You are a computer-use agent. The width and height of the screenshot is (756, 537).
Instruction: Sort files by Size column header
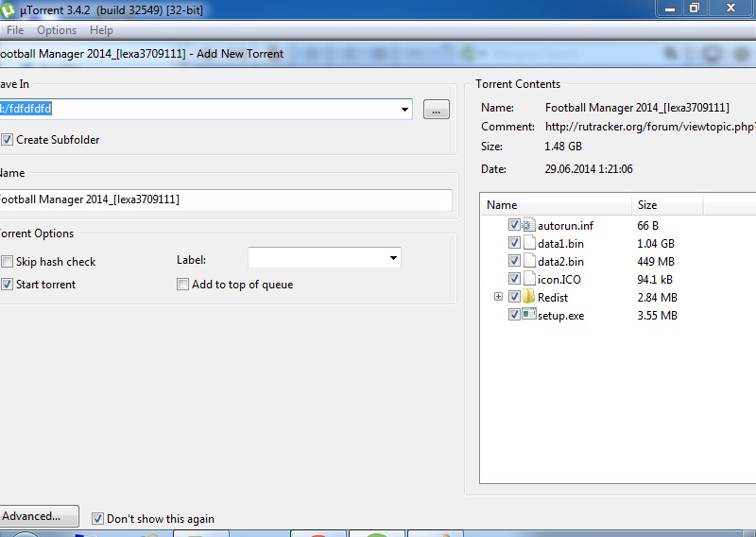(x=667, y=205)
